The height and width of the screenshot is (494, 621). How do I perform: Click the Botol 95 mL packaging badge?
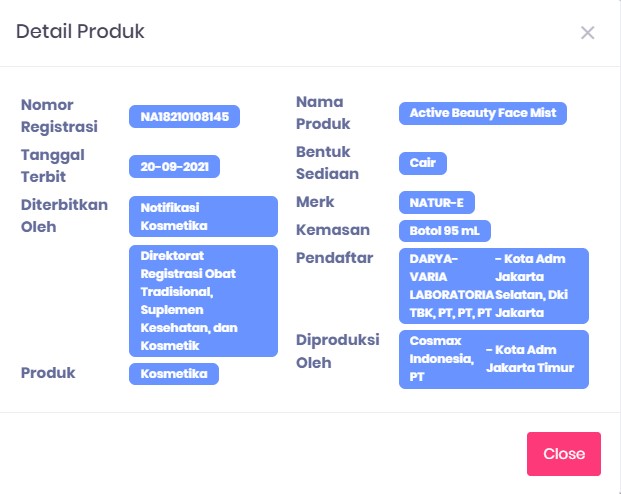click(x=444, y=231)
